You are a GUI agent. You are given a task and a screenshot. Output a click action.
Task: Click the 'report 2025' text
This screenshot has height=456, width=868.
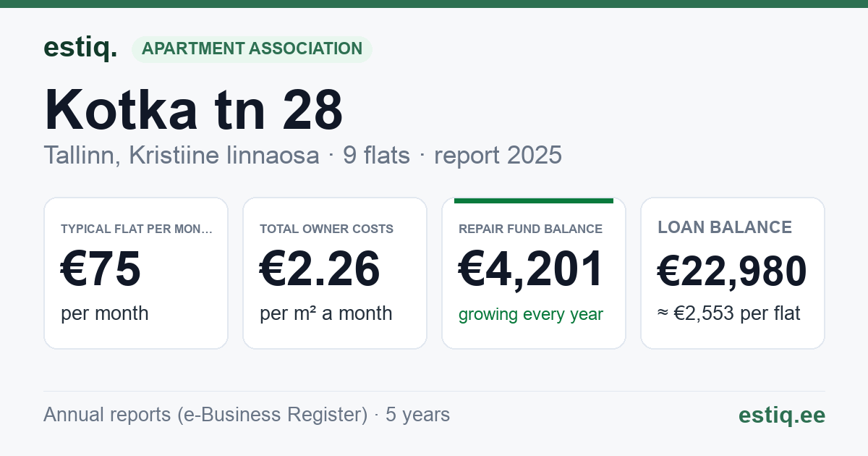click(498, 155)
